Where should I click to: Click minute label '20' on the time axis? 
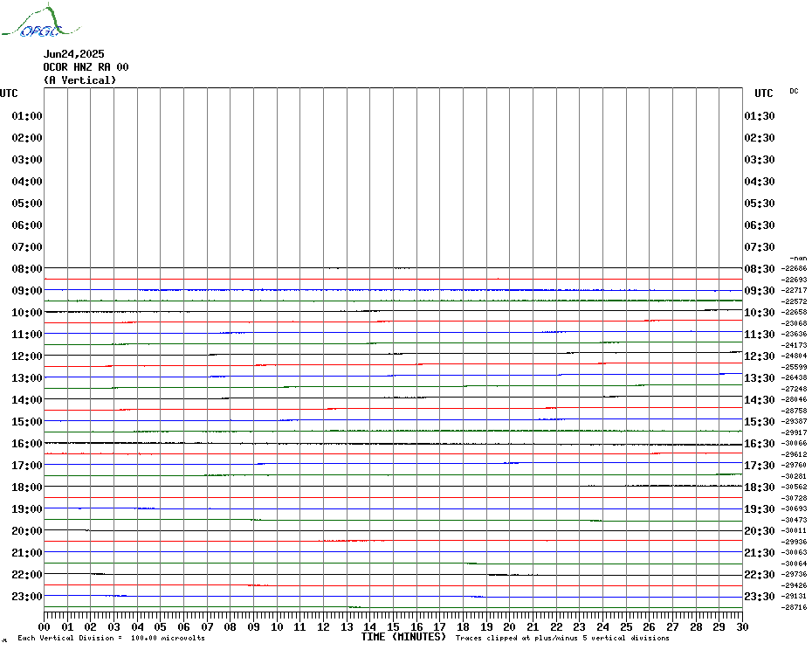510,627
